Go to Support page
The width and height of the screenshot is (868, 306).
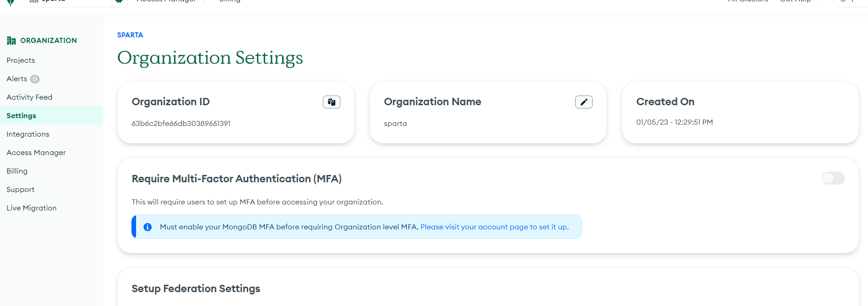point(20,190)
